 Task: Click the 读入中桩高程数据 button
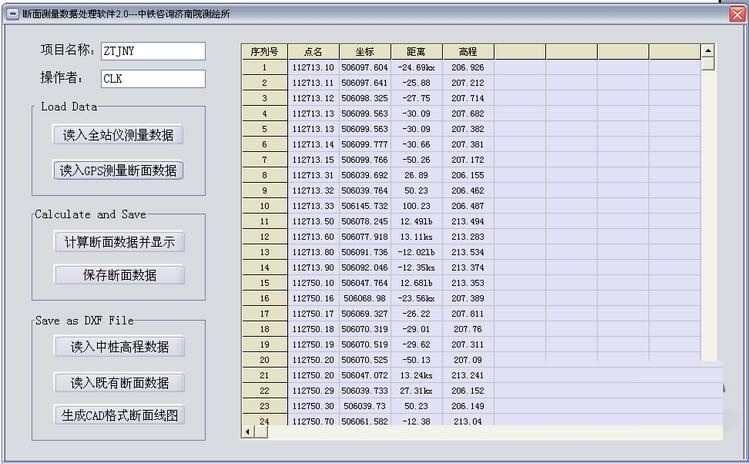[119, 347]
